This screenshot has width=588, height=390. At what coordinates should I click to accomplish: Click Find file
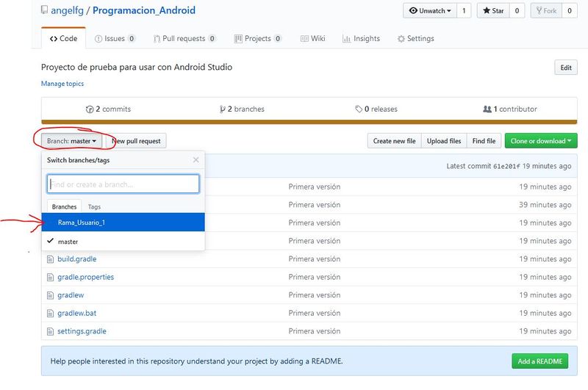(x=484, y=141)
